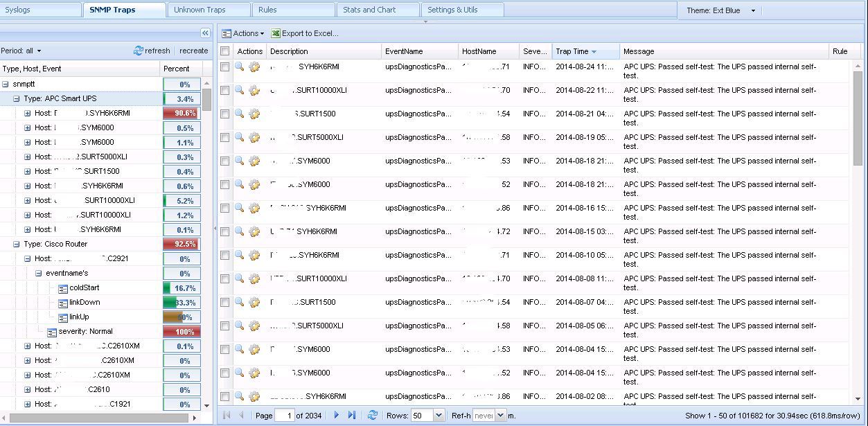Collapse the left tree panel with double-arrow

[205, 33]
